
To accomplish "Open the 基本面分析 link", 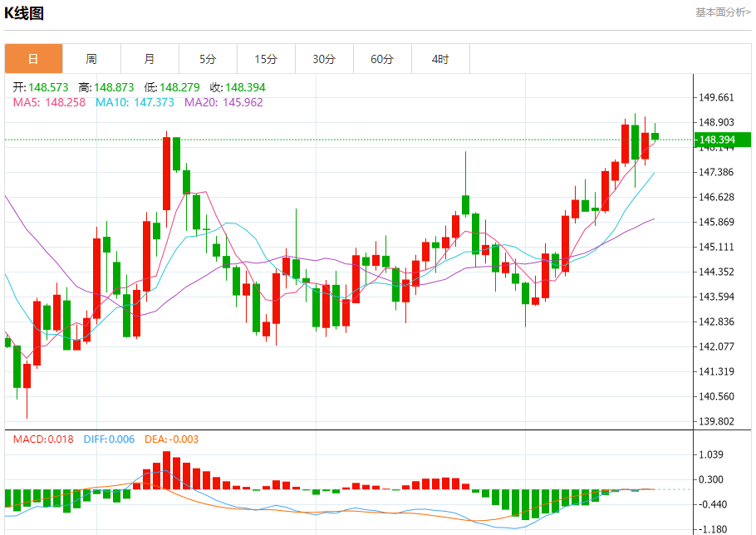I will 723,12.
